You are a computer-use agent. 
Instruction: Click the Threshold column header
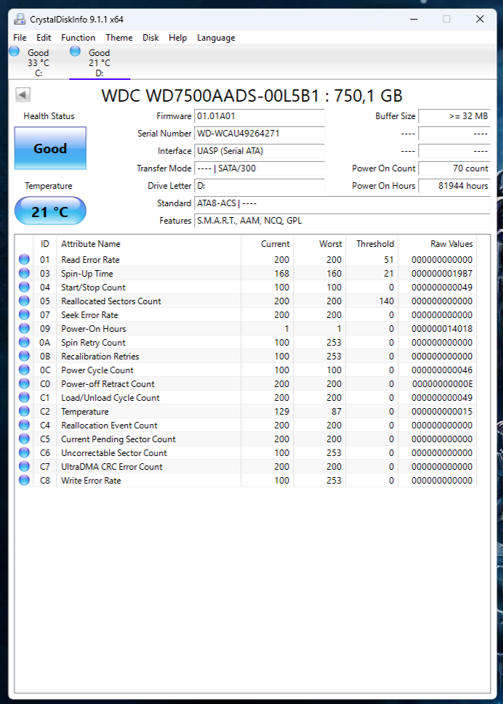(x=375, y=244)
